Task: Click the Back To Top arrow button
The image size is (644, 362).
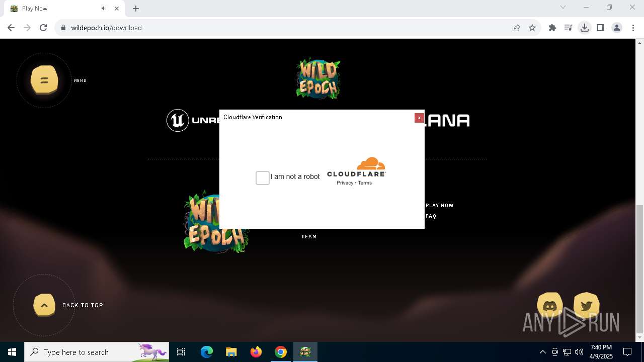Action: 44,305
